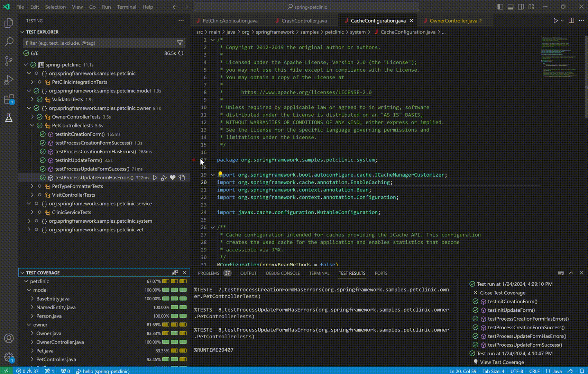Image resolution: width=588 pixels, height=374 pixels.
Task: Open the Run and Debug view
Action: [9, 80]
